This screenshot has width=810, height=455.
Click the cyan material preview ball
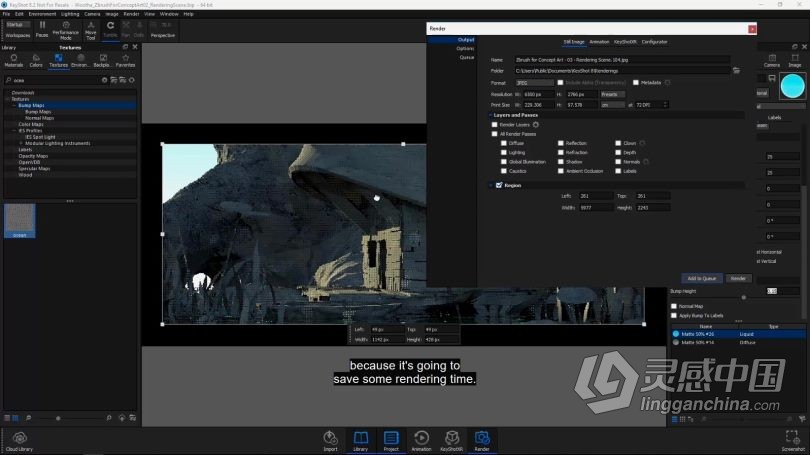coord(792,86)
